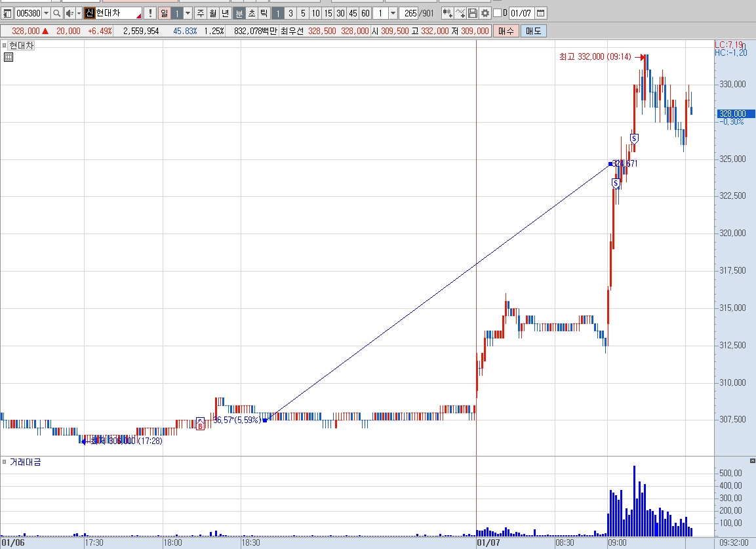
Task: Click the change rate +6.49% value
Action: [x=100, y=31]
